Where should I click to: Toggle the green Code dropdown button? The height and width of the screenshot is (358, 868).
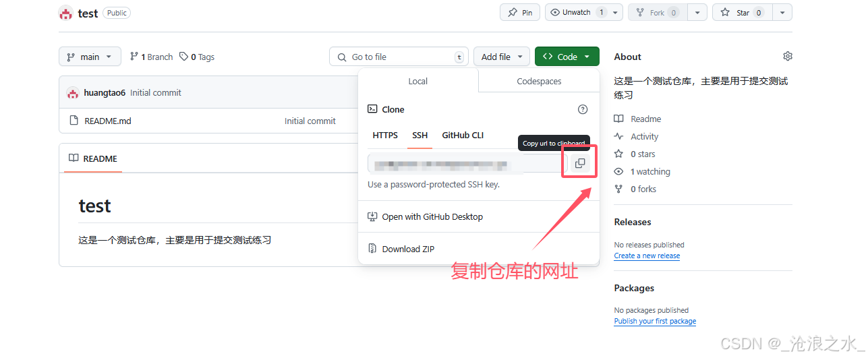pos(567,57)
